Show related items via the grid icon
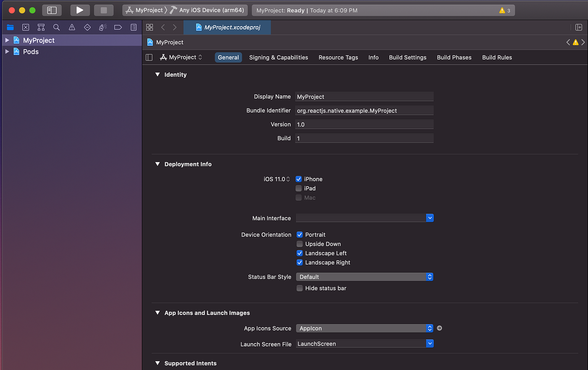This screenshot has width=588, height=370. pos(150,27)
